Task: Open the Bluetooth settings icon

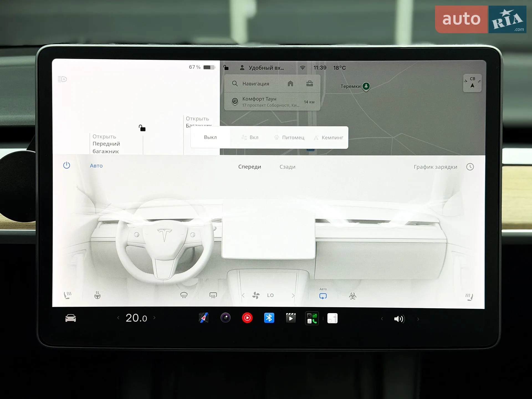Action: (x=269, y=318)
